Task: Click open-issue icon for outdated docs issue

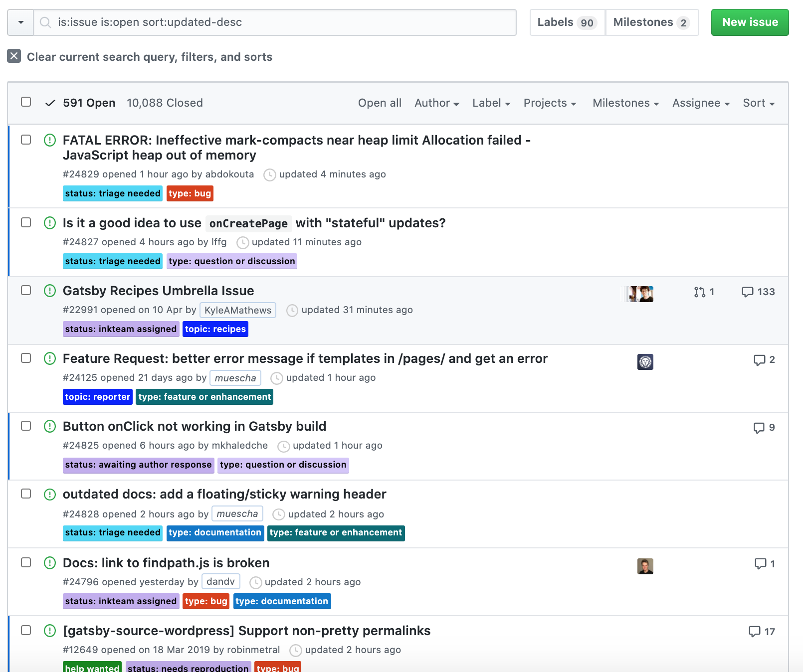Action: [x=50, y=494]
